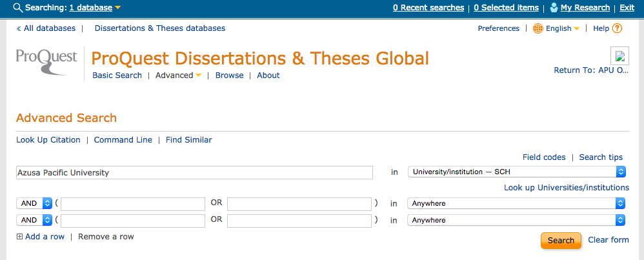644x260 pixels.
Task: Click the plus icon beside Add a row
Action: (x=19, y=237)
